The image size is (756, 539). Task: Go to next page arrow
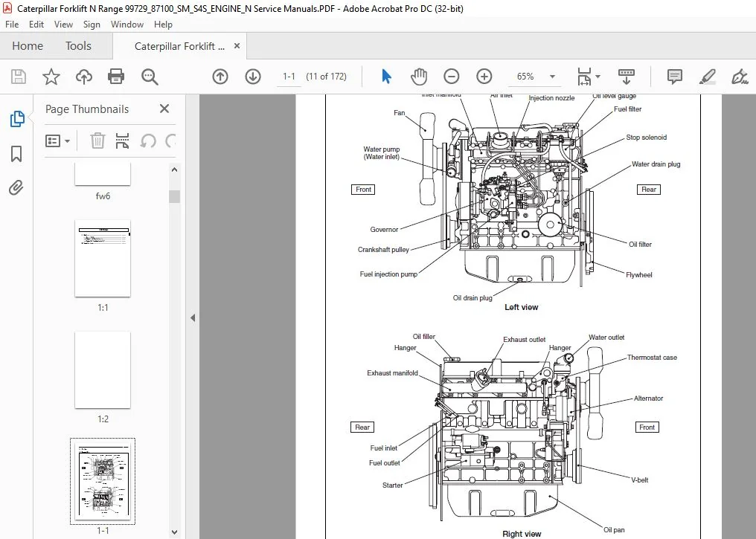click(x=253, y=77)
